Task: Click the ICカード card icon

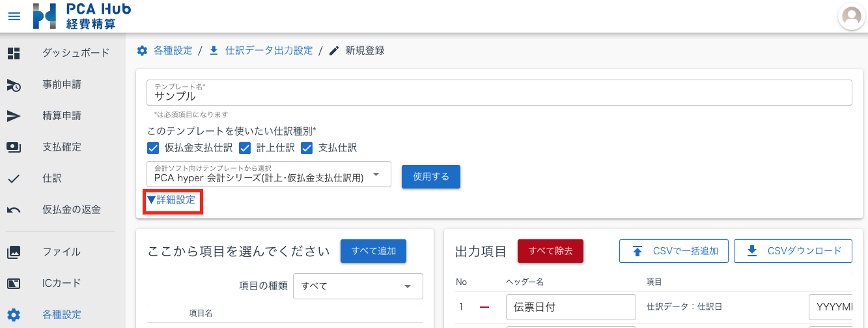Action: point(14,283)
